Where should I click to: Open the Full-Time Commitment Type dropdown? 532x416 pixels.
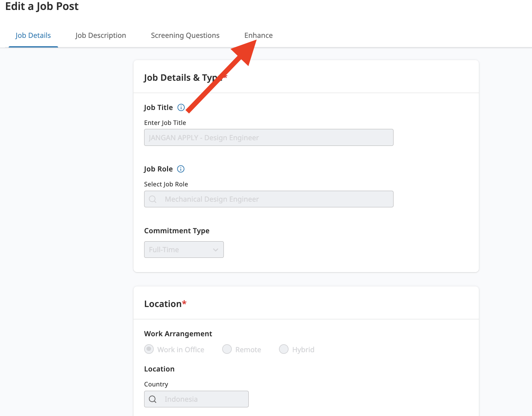(x=184, y=250)
